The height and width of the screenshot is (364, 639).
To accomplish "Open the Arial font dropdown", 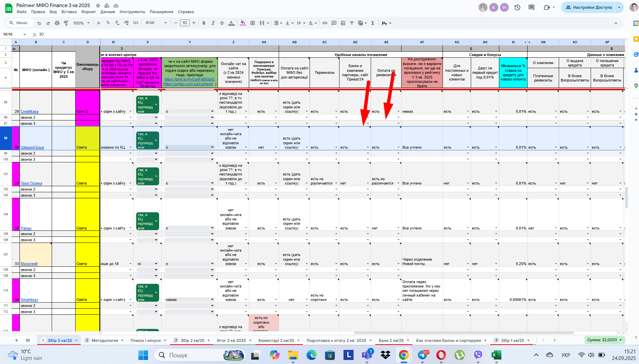I will click(156, 23).
